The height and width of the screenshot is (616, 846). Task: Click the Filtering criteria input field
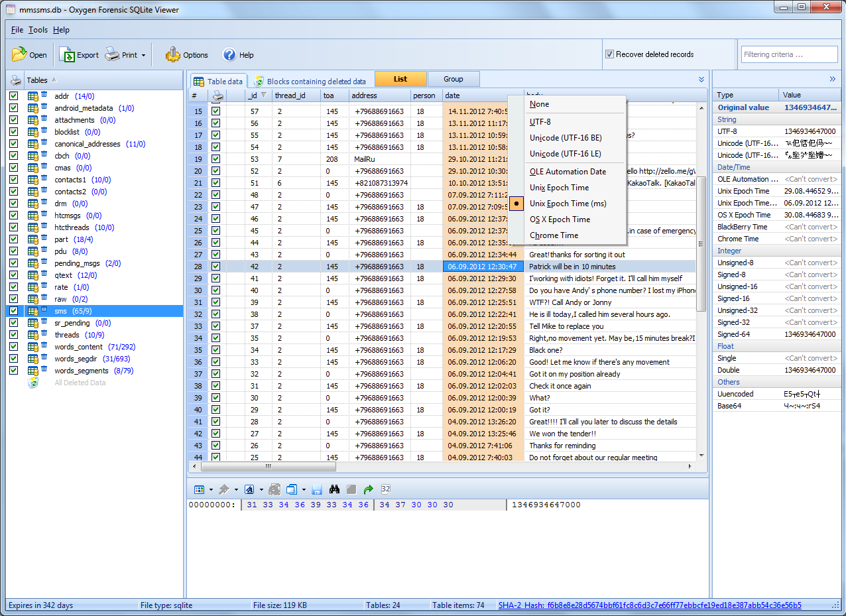(789, 54)
